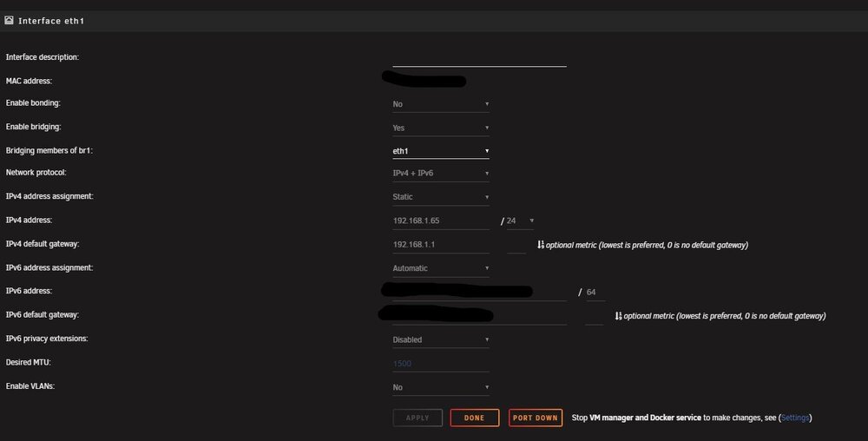This screenshot has width=868, height=441.
Task: Click the 'Enable bonding:' label
Action: pos(33,103)
